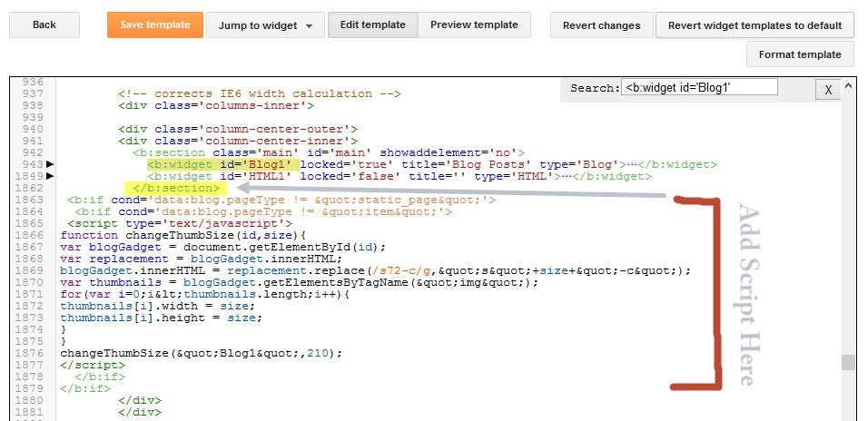
Task: Click the closing </script> tag line
Action: pos(93,365)
